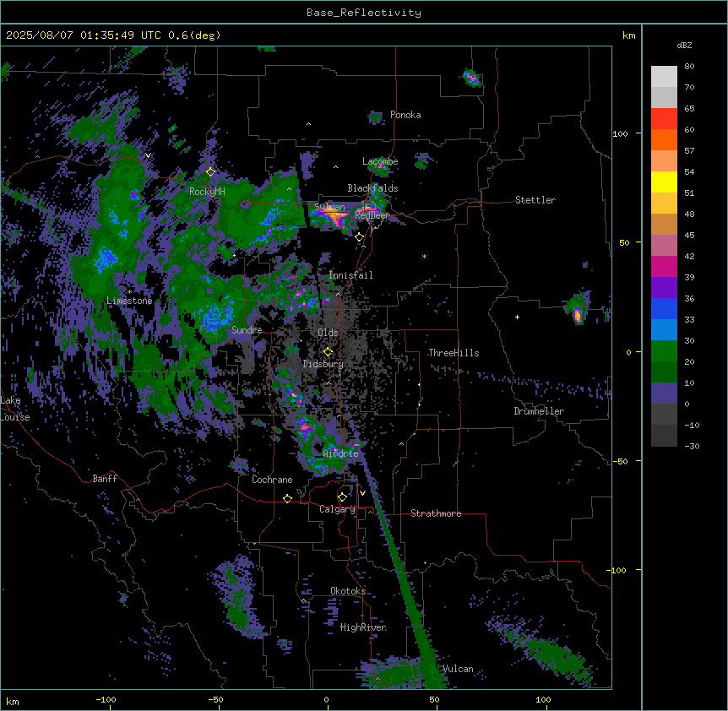Select the HighRiver label
The height and width of the screenshot is (711, 728).
[363, 627]
